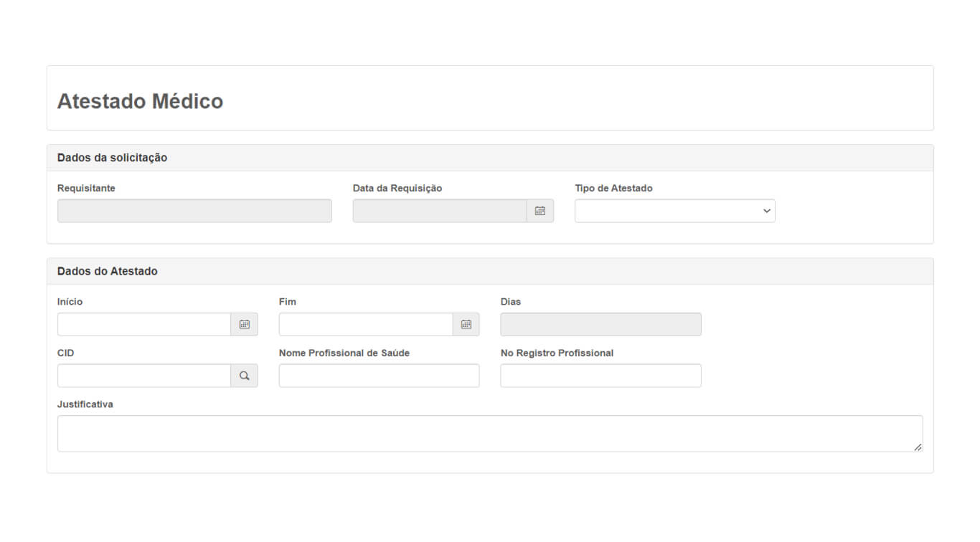The height and width of the screenshot is (542, 980).
Task: Click the Fim date calendar icon
Action: (x=466, y=324)
